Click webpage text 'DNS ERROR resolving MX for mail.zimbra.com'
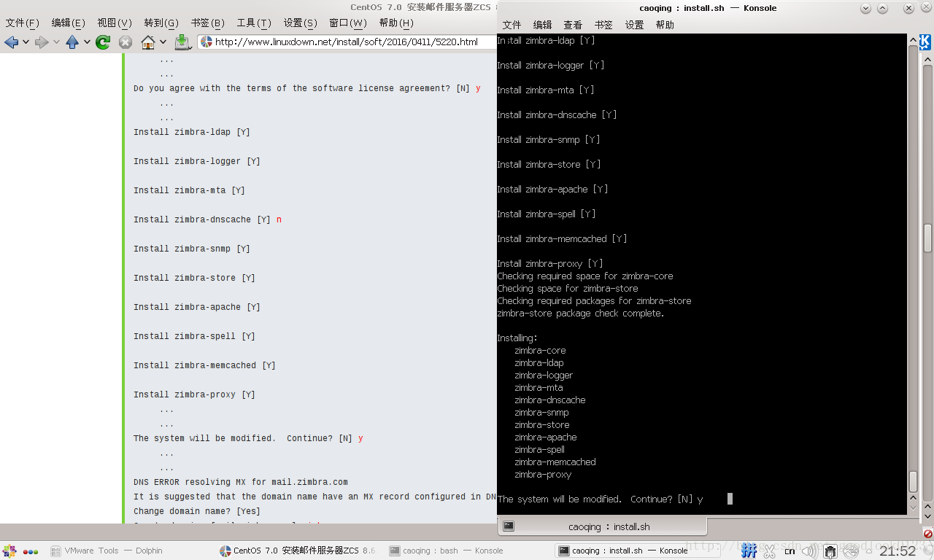This screenshot has height=560, width=934. point(241,482)
